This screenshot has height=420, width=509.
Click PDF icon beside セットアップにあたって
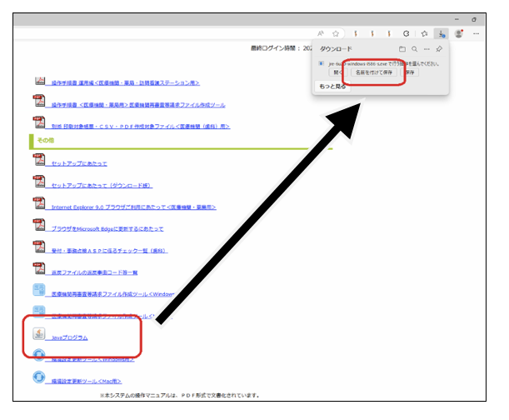click(x=39, y=159)
